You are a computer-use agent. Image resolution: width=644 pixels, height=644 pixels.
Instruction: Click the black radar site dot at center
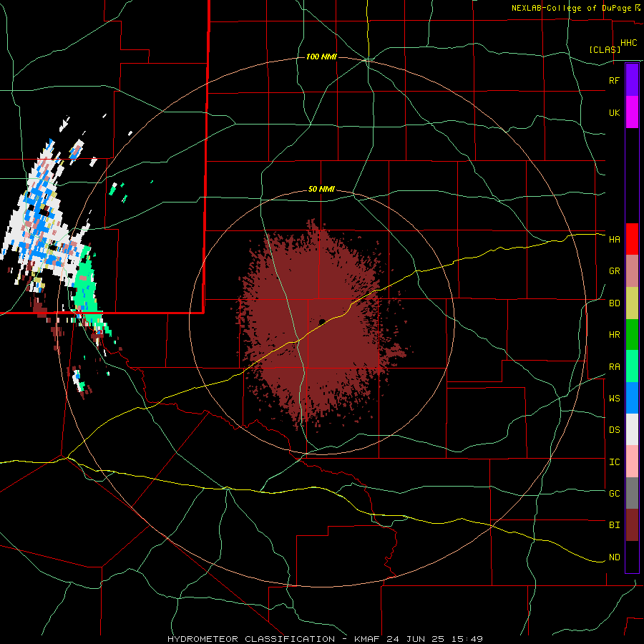tap(322, 321)
